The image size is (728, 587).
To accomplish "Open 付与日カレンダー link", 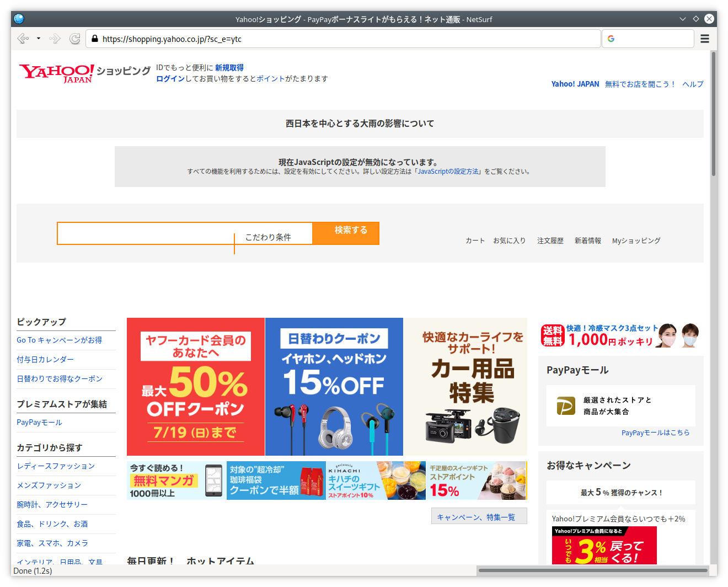I will (45, 360).
